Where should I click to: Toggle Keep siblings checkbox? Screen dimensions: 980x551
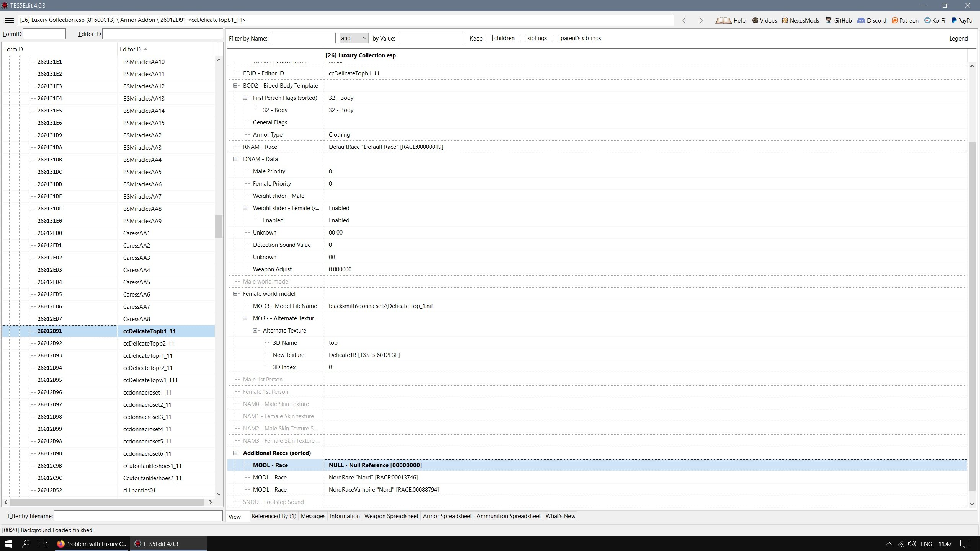tap(523, 38)
